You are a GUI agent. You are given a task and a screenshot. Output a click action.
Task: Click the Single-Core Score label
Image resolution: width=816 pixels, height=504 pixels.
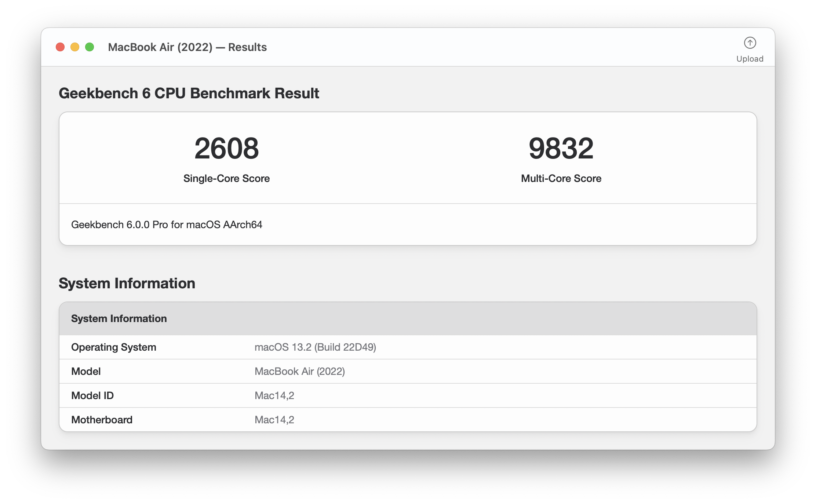226,178
